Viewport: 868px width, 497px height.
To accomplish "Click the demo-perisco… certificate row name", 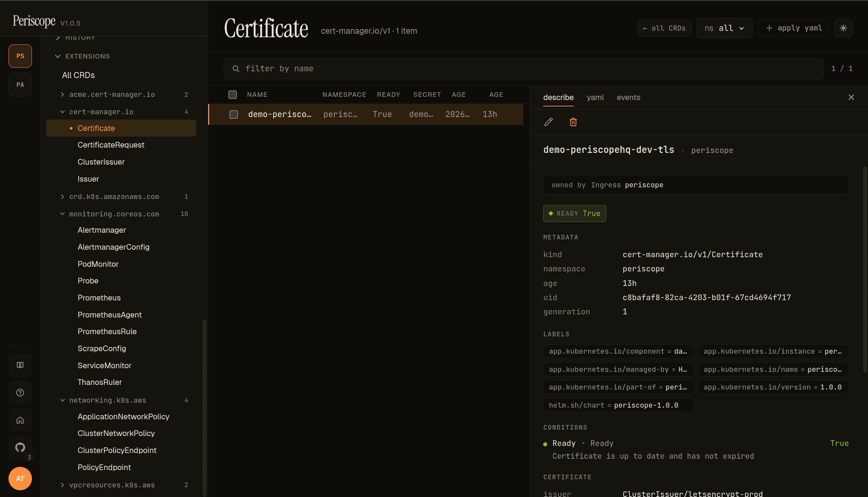I will click(x=279, y=114).
